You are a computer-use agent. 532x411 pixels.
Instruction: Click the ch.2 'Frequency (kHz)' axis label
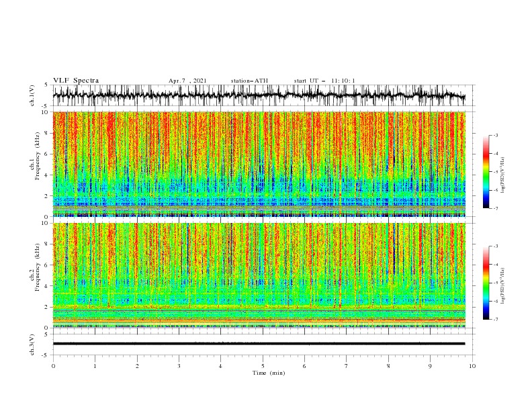tap(37, 267)
